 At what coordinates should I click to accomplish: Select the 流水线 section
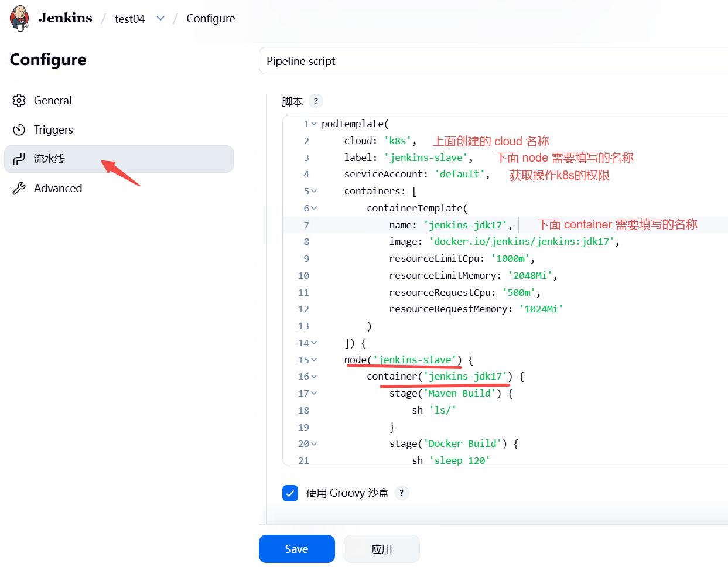[x=119, y=159]
